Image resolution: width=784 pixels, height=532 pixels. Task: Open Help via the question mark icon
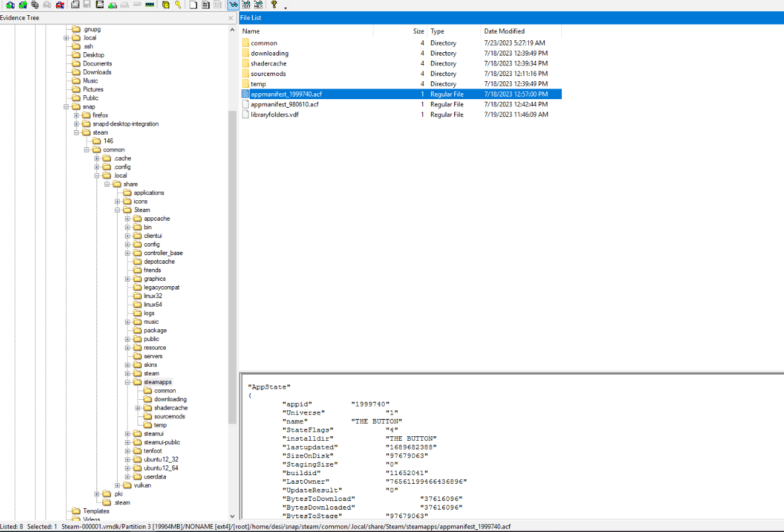(274, 5)
